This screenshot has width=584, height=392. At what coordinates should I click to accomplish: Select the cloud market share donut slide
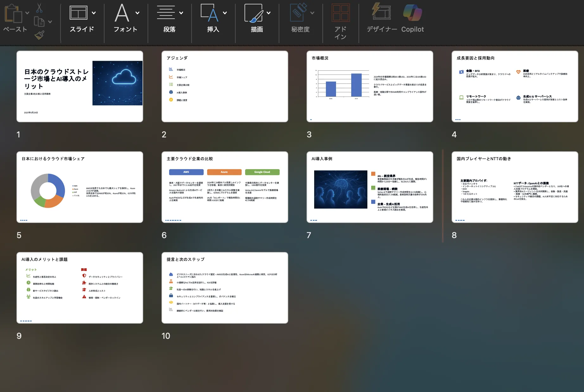(80, 187)
